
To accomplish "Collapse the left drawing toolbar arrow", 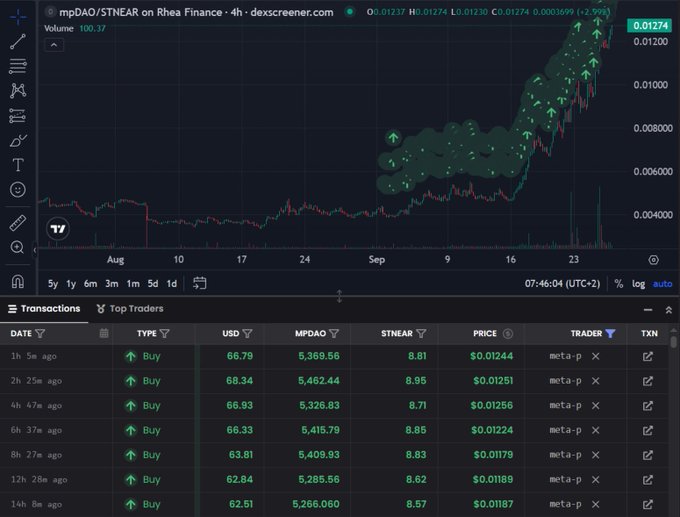I will coord(35,250).
